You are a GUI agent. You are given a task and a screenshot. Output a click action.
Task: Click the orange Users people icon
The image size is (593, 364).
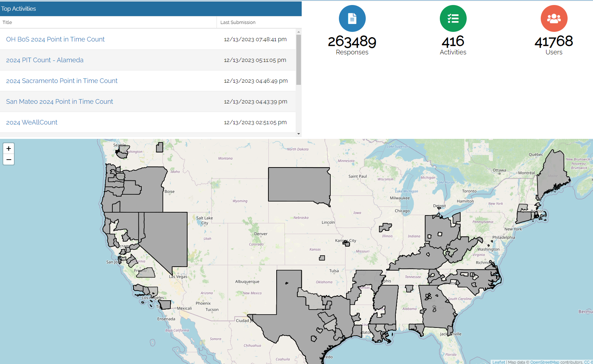[x=554, y=18]
